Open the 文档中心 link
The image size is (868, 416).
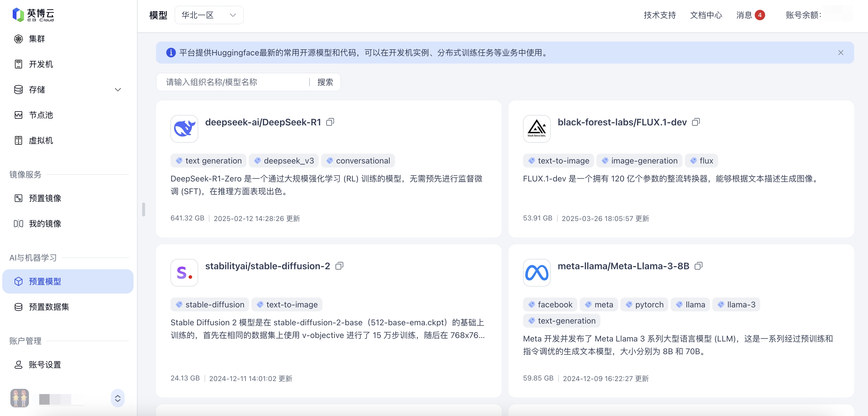706,15
